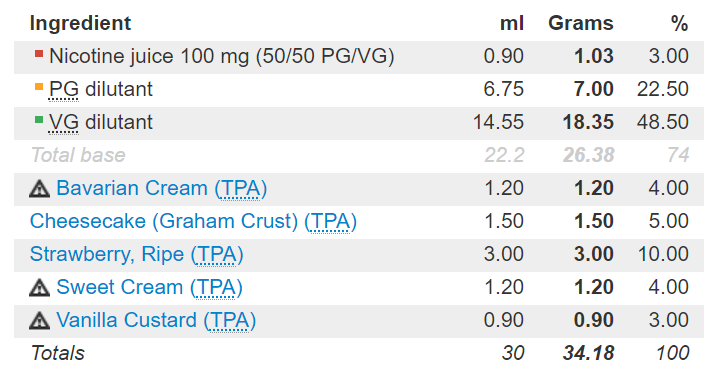Click the TPA abbreviation after Strawberry, Ripe
The width and height of the screenshot is (716, 378).
click(x=217, y=255)
